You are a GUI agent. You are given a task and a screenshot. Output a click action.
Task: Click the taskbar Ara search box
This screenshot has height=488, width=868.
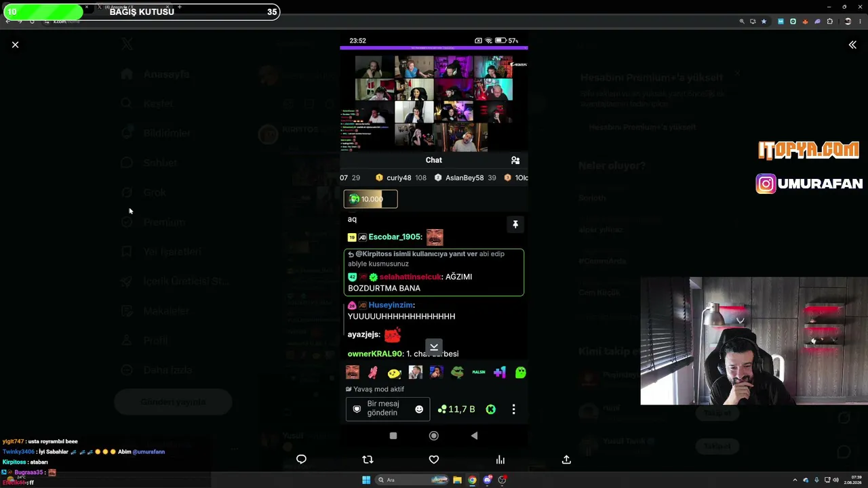click(412, 480)
